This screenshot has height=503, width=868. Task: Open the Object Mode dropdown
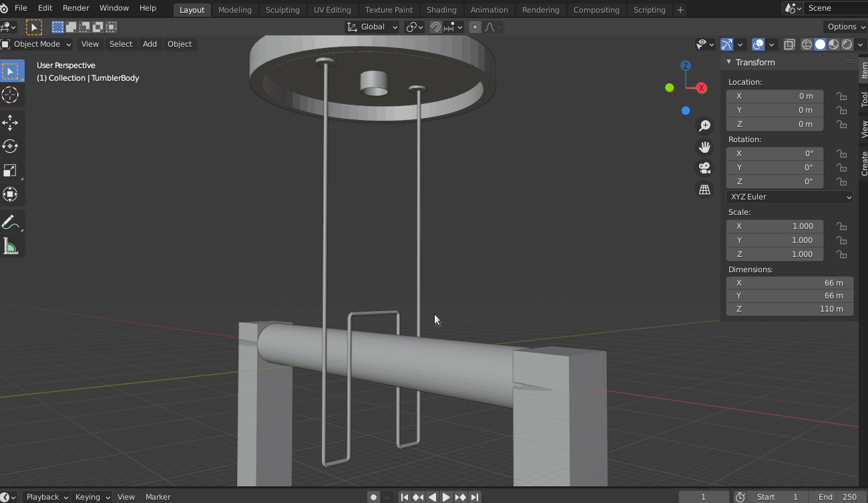pyautogui.click(x=37, y=44)
